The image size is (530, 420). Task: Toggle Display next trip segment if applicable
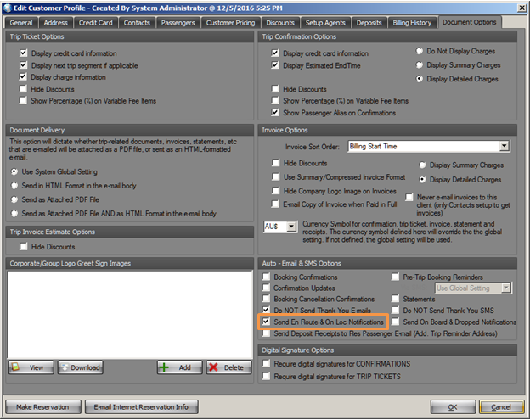pyautogui.click(x=23, y=64)
